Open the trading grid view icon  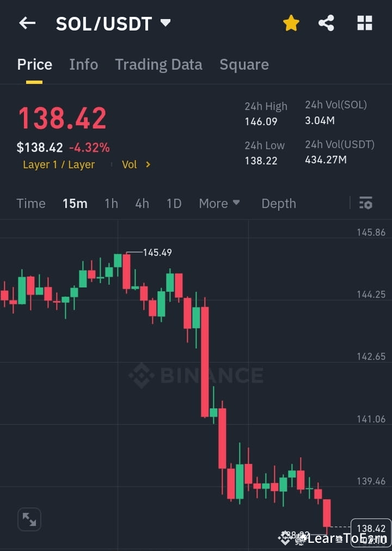364,23
